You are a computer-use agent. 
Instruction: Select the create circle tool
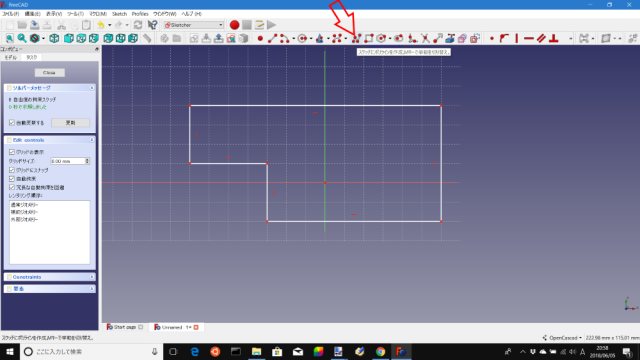point(302,38)
